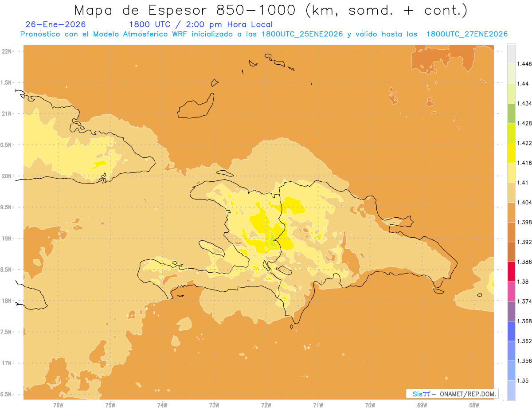Click the legend value 1.368
Viewport: 532px width, 411px height.
[525, 321]
